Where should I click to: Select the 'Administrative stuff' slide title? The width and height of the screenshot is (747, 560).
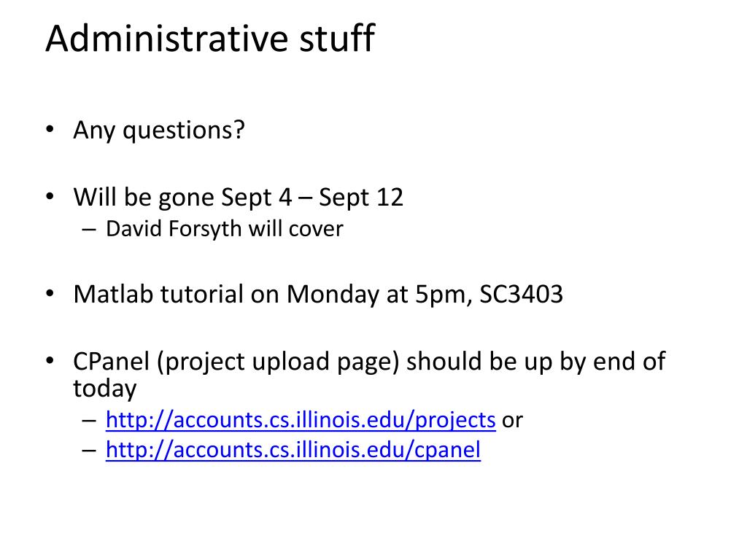210,38
